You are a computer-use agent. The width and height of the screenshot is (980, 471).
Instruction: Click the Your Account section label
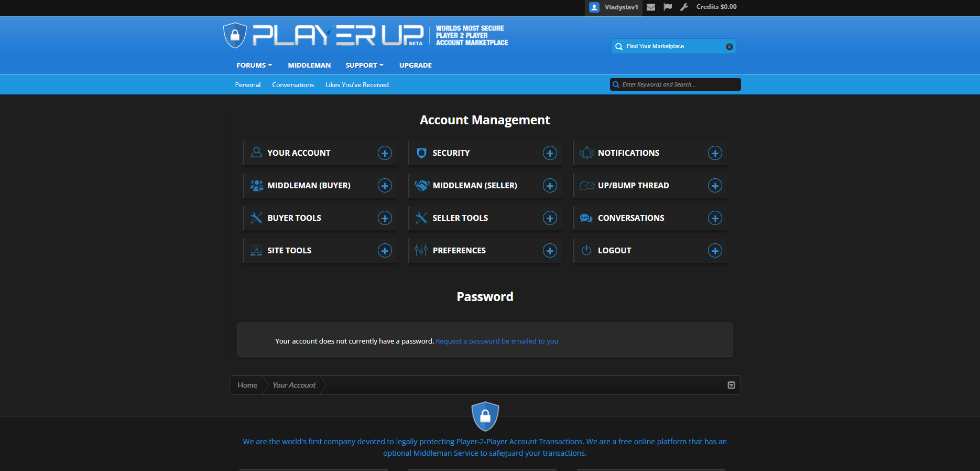click(x=299, y=153)
